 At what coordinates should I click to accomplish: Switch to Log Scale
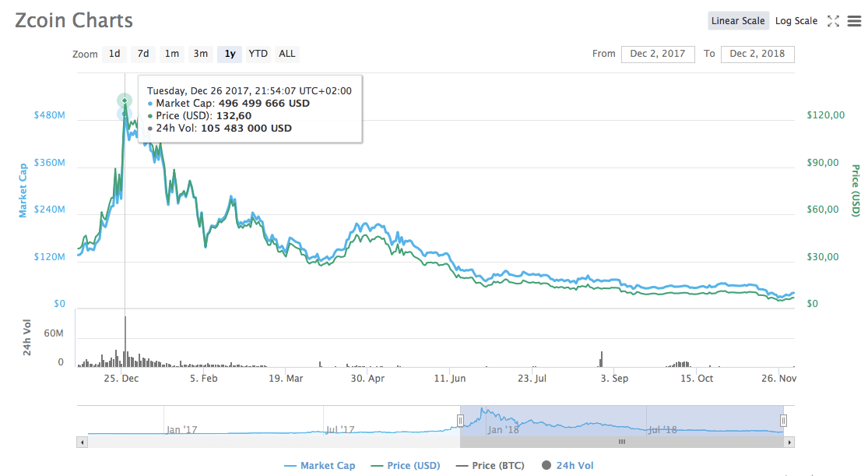point(796,21)
